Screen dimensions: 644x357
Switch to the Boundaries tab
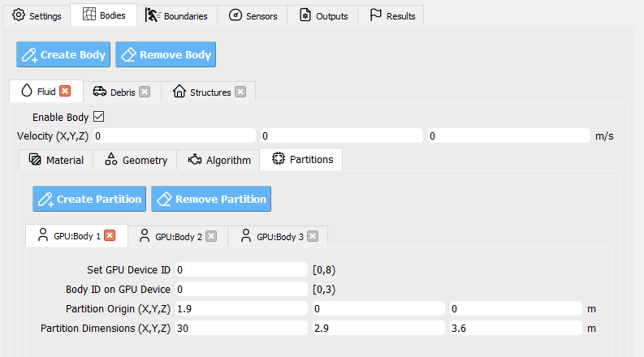pos(176,15)
